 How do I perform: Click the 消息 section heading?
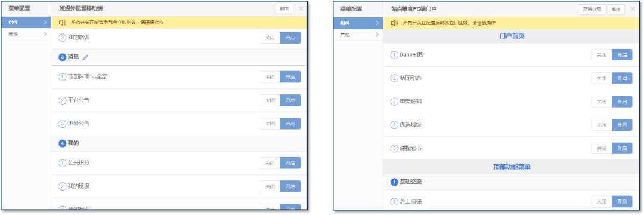coord(73,57)
